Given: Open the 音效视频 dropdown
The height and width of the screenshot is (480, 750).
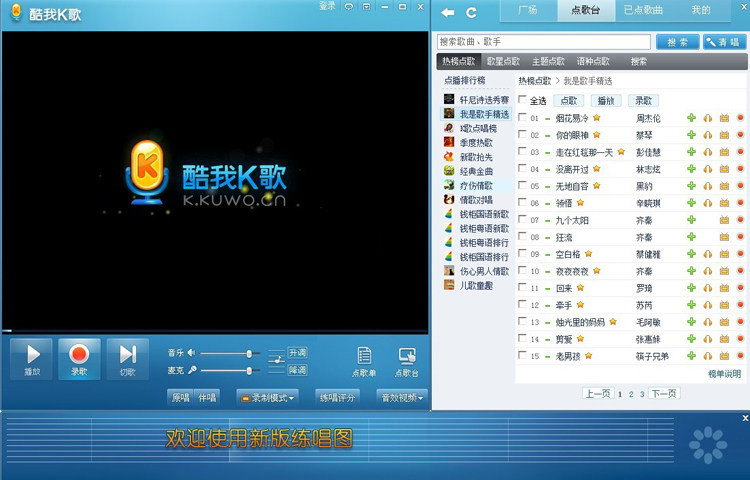Looking at the screenshot, I should [402, 398].
